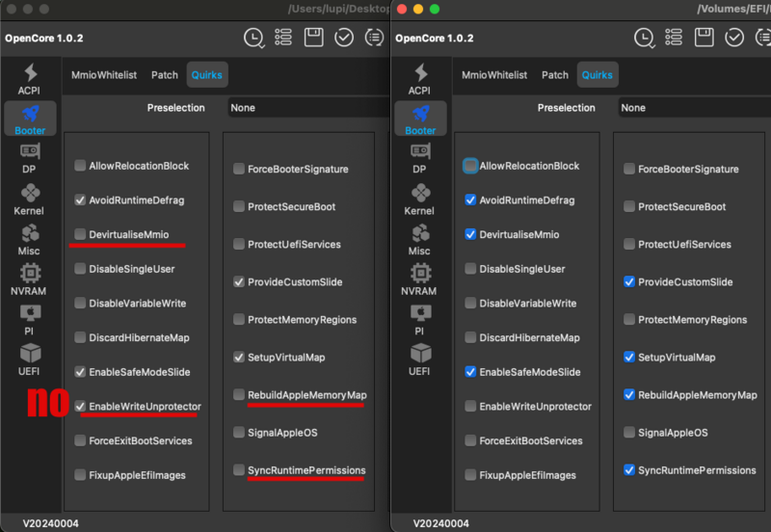
Task: Toggle AllowRelocationBlock in the right window
Action: click(470, 166)
